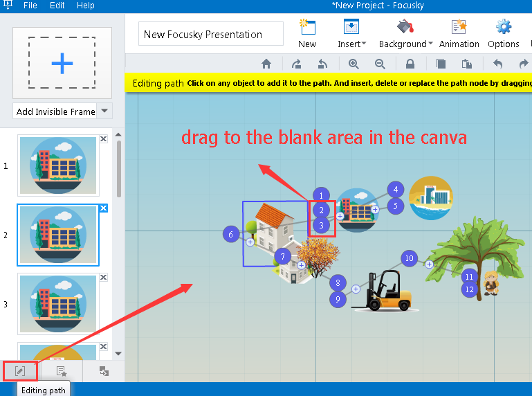Click the paste icon in toolbar
This screenshot has height=396, width=532.
click(467, 64)
